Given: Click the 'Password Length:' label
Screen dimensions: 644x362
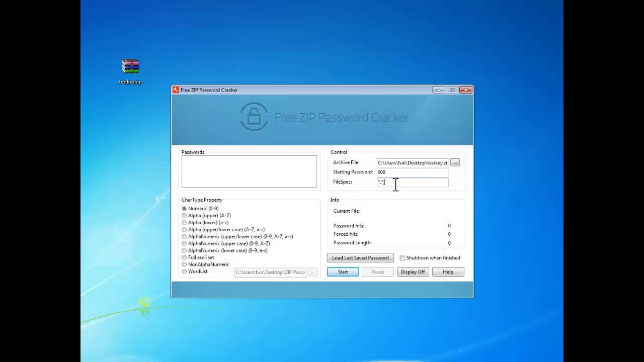Looking at the screenshot, I should [x=352, y=243].
